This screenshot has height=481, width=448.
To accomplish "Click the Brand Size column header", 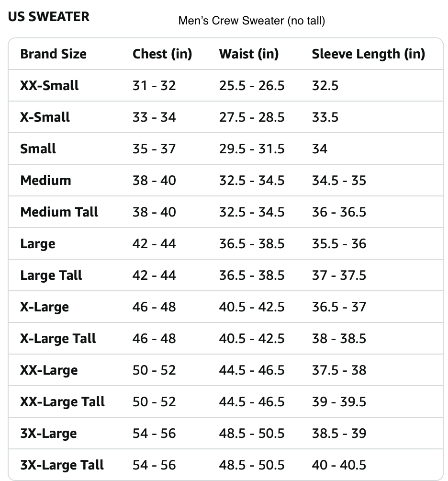I will (53, 54).
